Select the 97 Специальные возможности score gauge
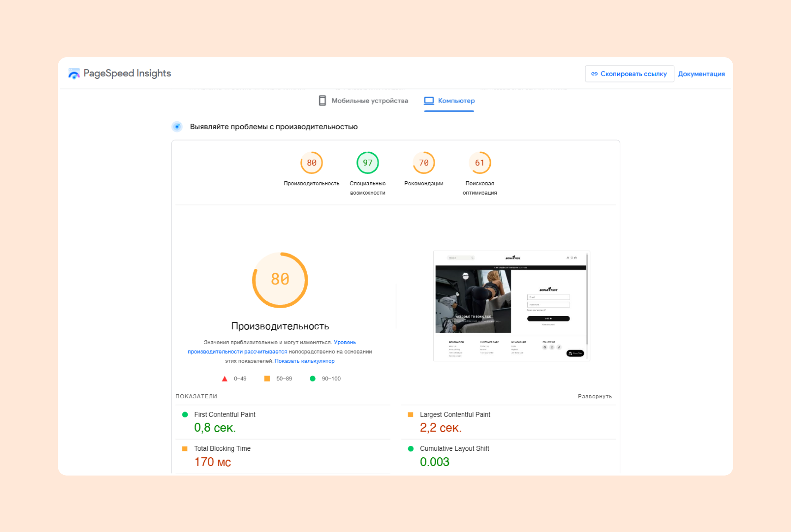Screen dimensions: 791x532 368,163
